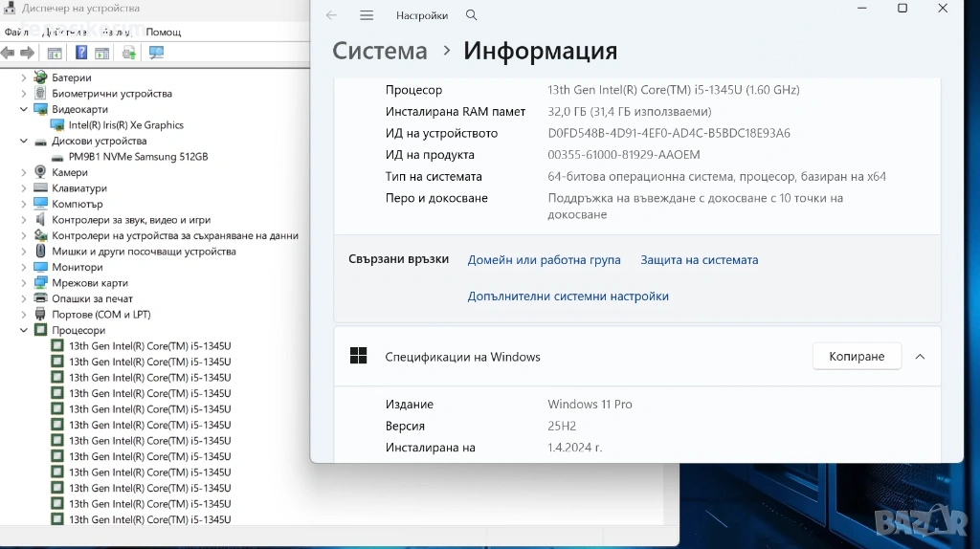Open the Защита на системата link

(699, 260)
